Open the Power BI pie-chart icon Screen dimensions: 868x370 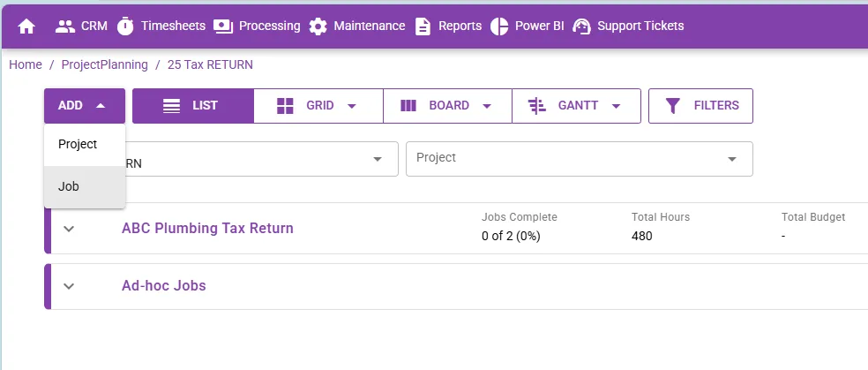pyautogui.click(x=499, y=26)
